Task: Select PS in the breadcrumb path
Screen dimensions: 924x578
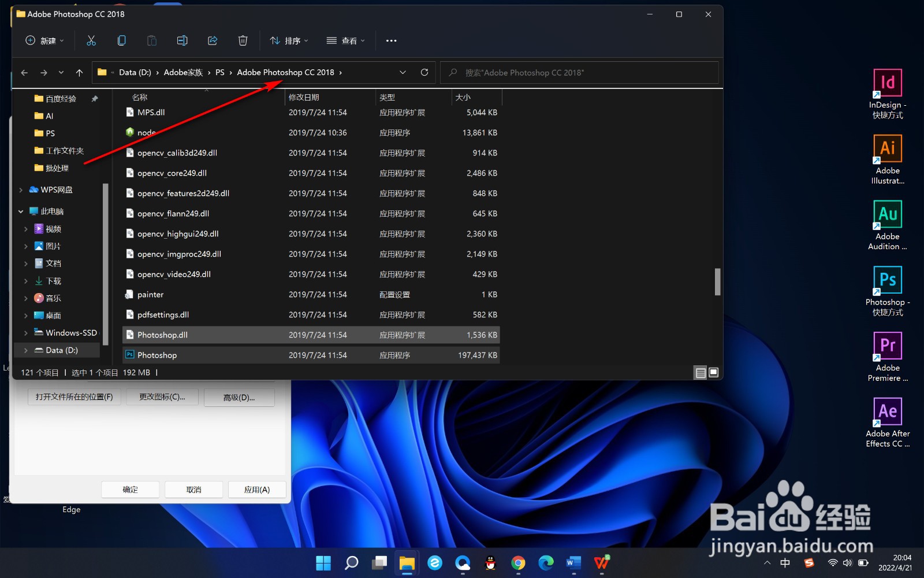Action: [220, 72]
